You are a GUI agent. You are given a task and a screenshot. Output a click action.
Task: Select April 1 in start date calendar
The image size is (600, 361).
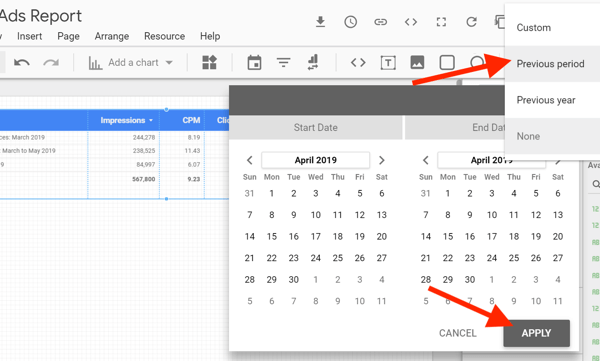272,193
